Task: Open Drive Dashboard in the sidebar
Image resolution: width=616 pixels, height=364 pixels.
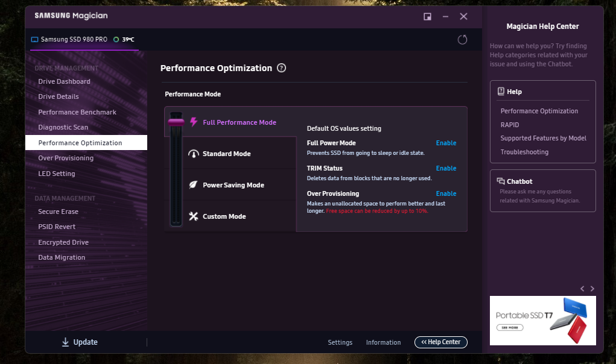Action: 64,81
